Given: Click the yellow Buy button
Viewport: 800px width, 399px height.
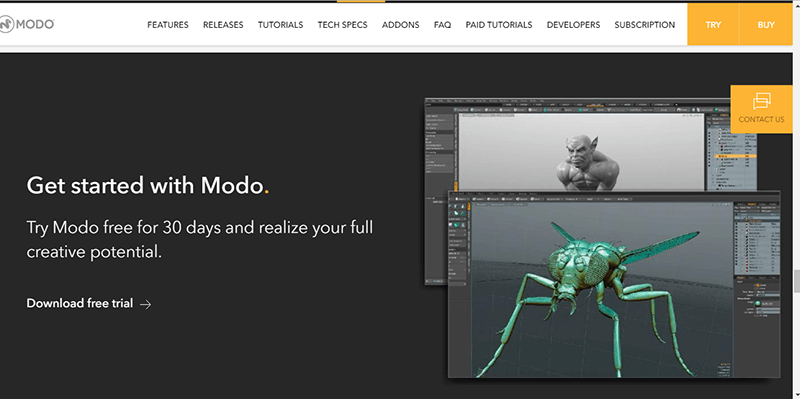Looking at the screenshot, I should (x=766, y=24).
